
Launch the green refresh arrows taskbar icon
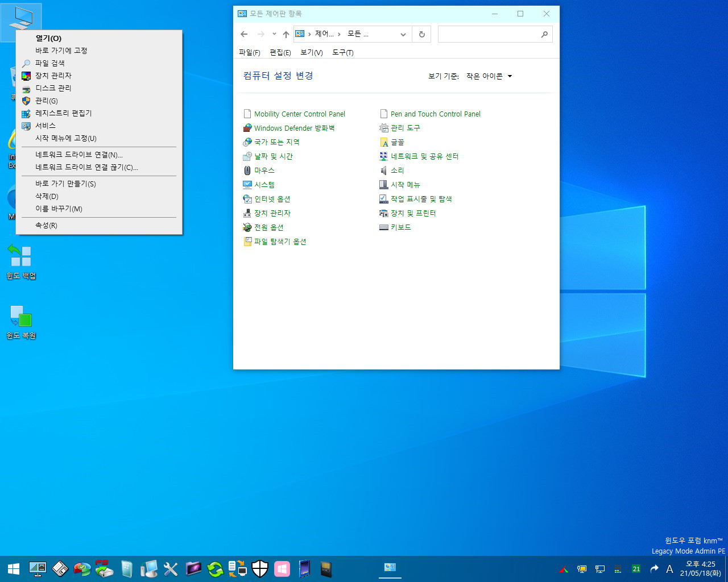215,569
